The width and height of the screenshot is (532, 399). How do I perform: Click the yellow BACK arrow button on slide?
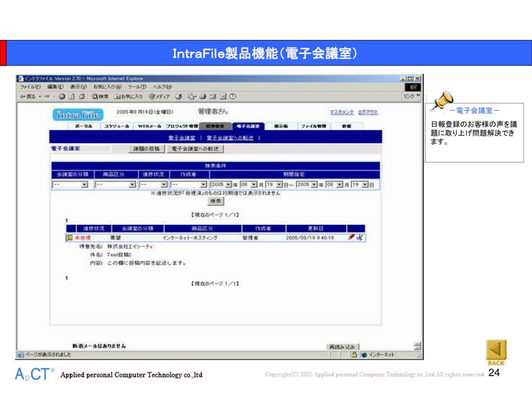tap(496, 352)
